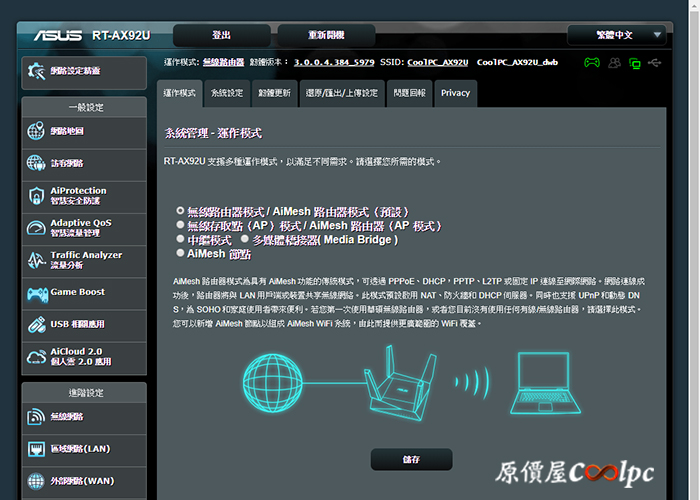Viewport: 700px width, 500px height.
Task: Select repeater mode radio button
Action: (x=180, y=238)
